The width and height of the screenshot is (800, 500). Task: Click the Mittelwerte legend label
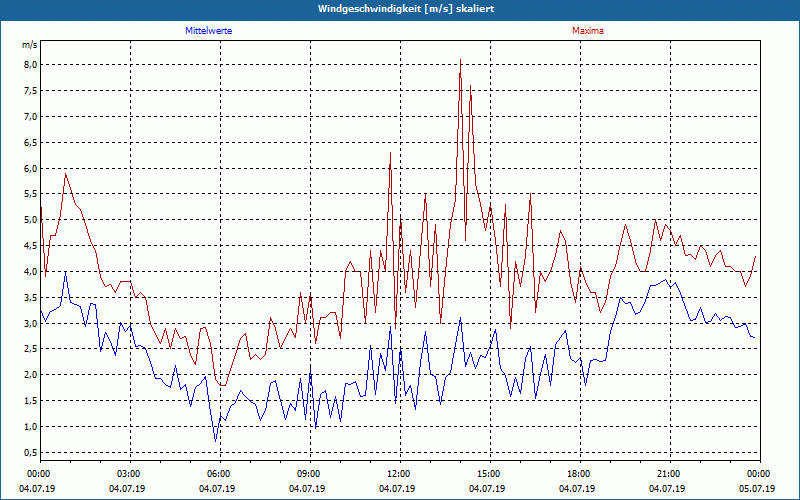[x=209, y=31]
